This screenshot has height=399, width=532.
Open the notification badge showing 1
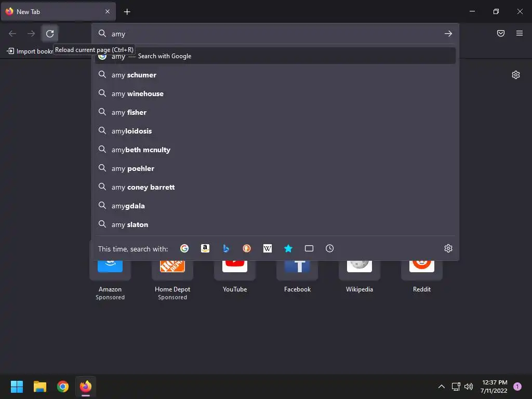(x=517, y=387)
